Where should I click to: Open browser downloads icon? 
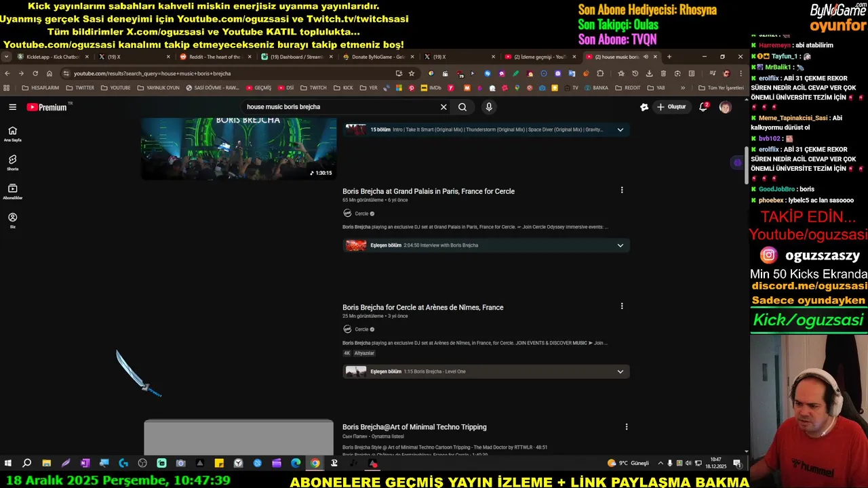pyautogui.click(x=650, y=73)
